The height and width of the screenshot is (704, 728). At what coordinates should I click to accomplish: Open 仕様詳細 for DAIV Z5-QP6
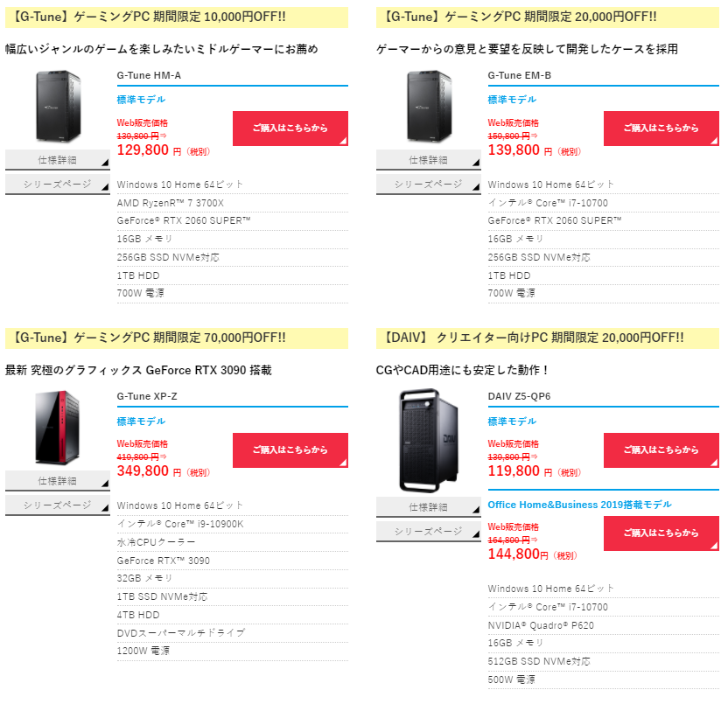[x=429, y=507]
